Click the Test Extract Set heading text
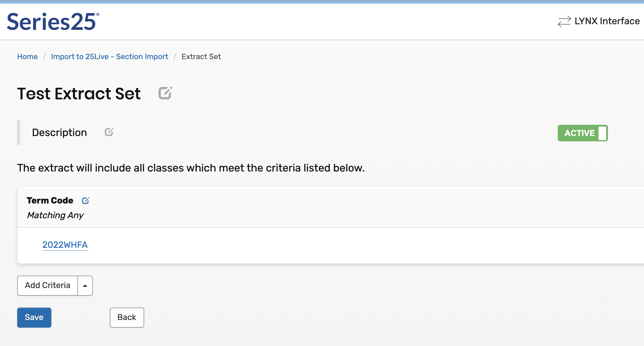Viewport: 644px width, 346px height. (79, 94)
